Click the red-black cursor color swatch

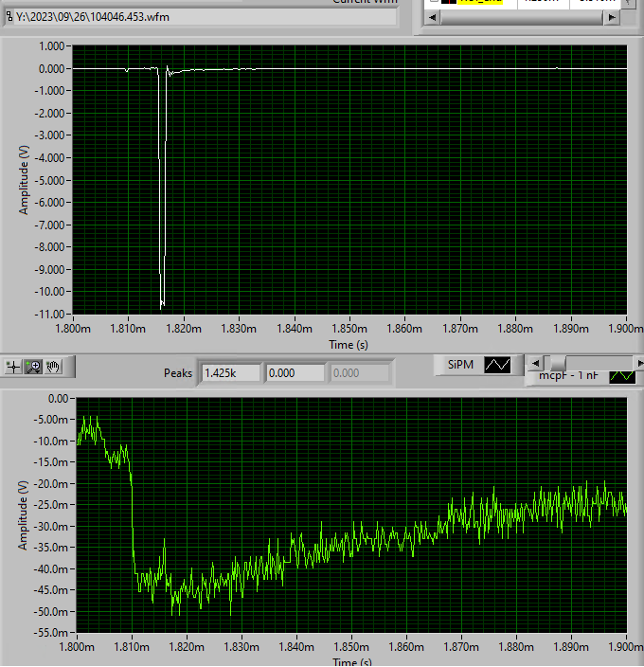tap(449, 1)
